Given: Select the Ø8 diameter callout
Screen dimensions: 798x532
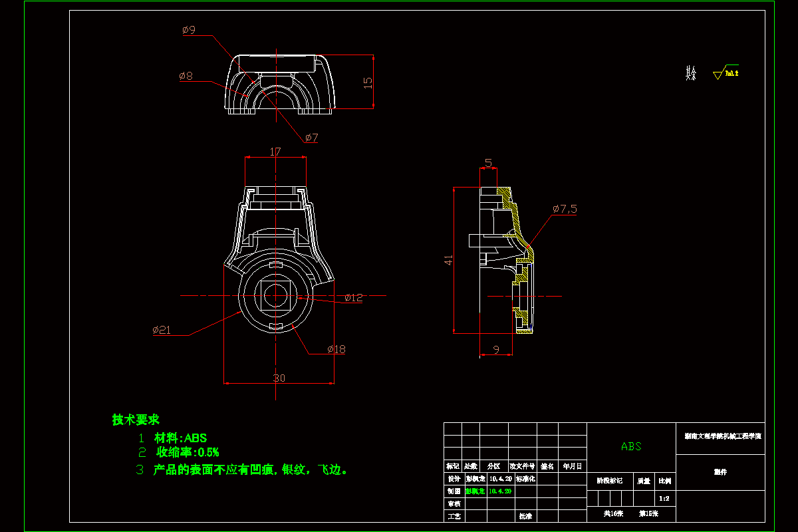Looking at the screenshot, I should [x=185, y=76].
